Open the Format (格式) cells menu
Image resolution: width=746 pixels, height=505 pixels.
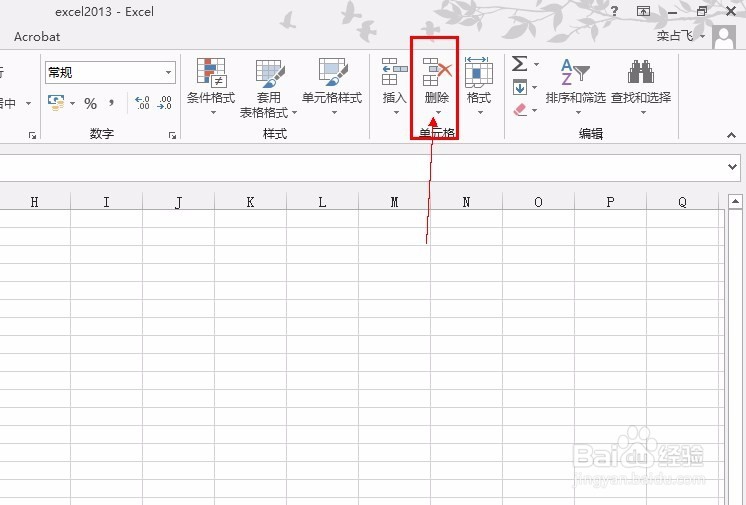pyautogui.click(x=479, y=86)
